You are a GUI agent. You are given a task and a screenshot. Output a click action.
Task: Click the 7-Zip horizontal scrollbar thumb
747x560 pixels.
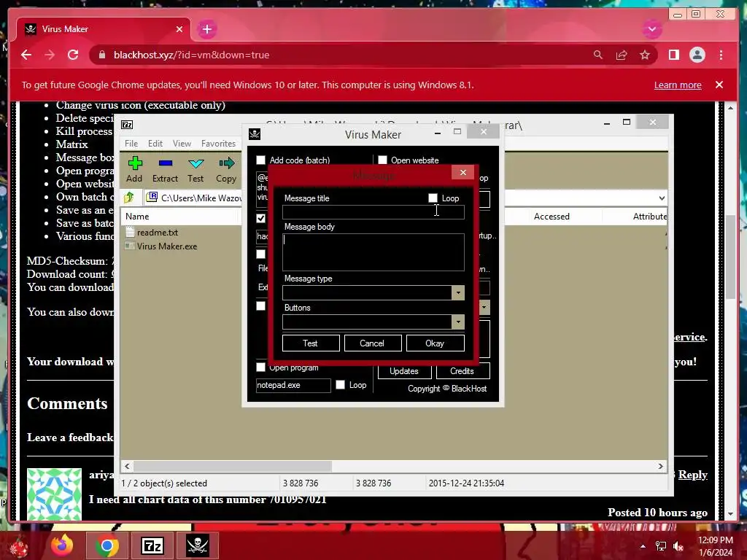coord(233,466)
